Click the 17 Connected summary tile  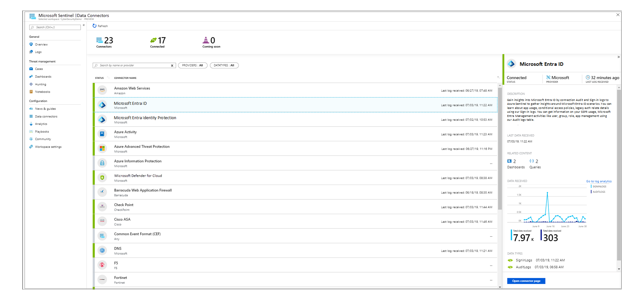pyautogui.click(x=158, y=42)
